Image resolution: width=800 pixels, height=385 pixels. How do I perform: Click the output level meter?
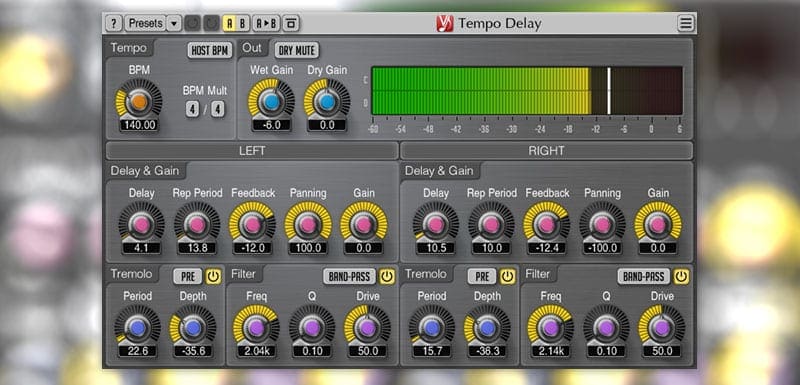click(x=527, y=91)
